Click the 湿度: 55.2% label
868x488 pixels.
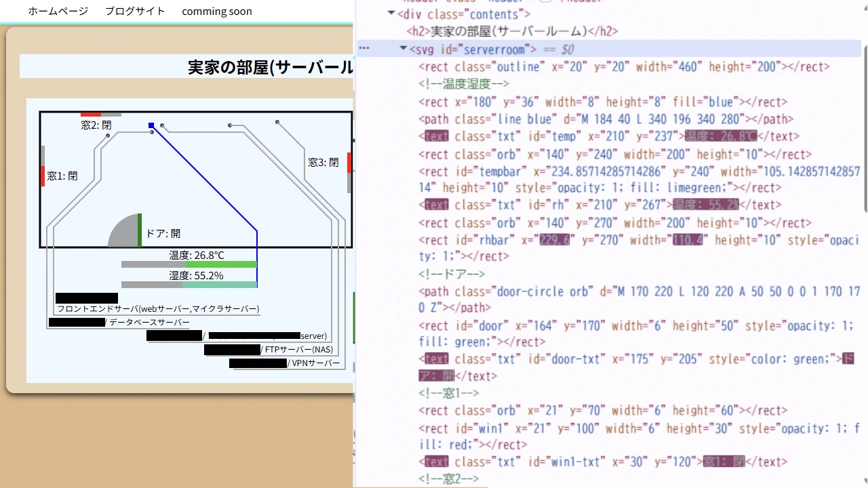[197, 275]
